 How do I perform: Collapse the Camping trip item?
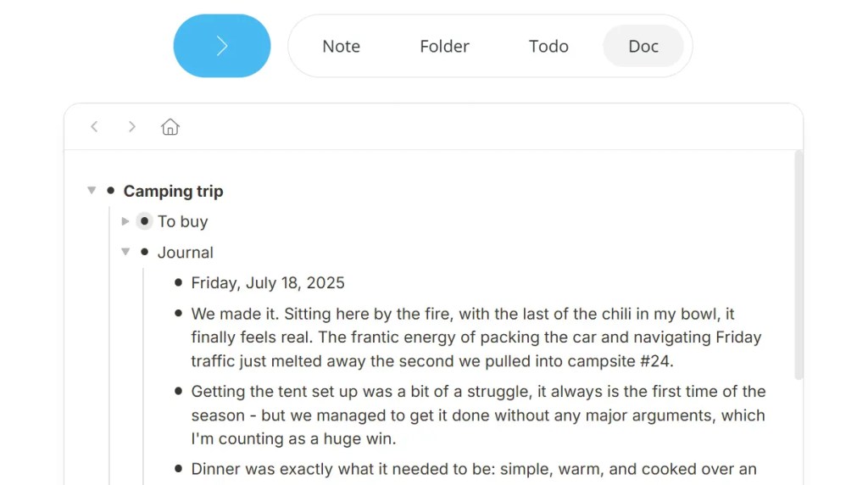click(x=92, y=191)
